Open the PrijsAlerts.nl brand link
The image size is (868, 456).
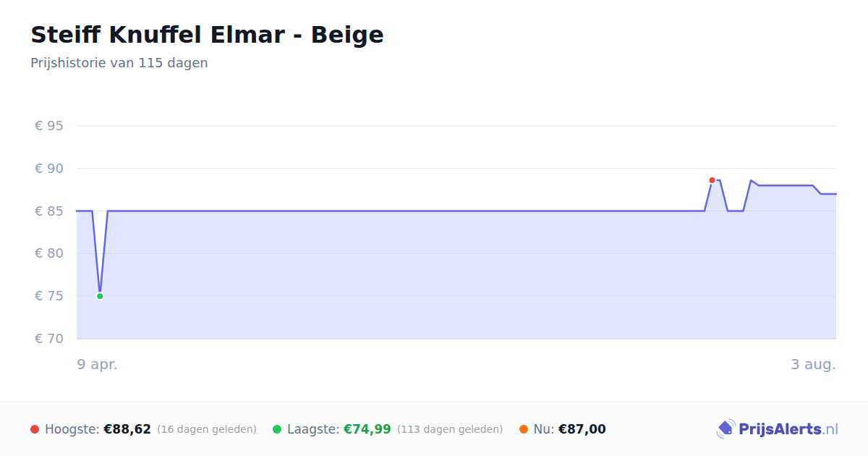pos(778,429)
